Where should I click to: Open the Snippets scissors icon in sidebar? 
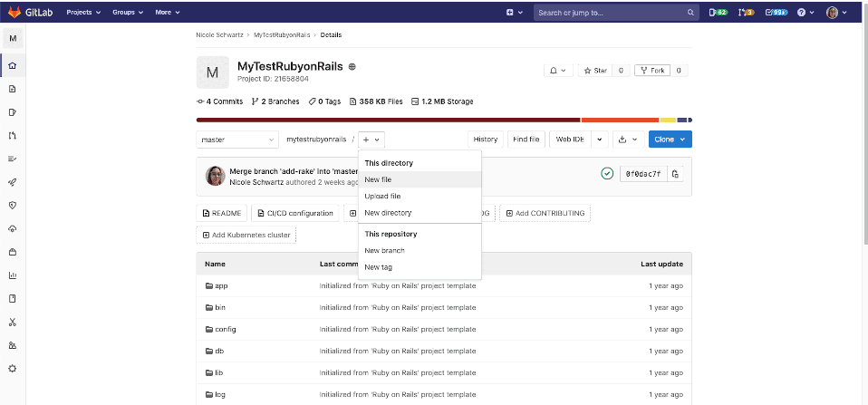13,322
